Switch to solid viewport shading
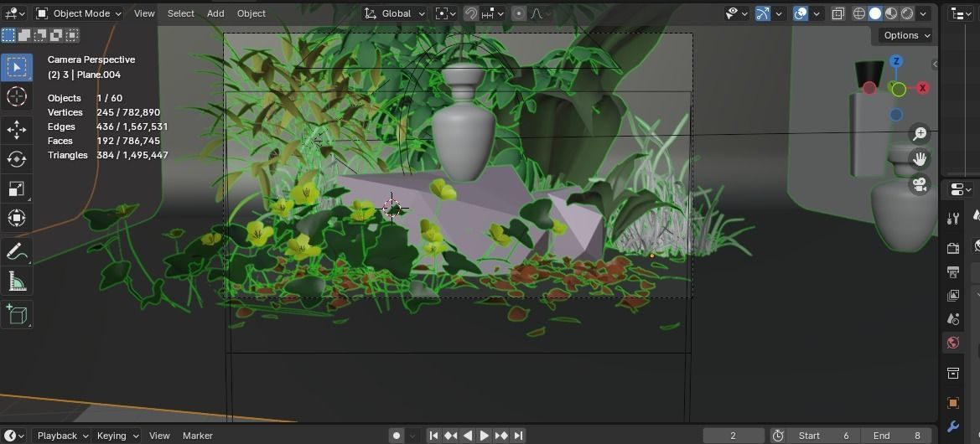The image size is (980, 444). coord(875,13)
